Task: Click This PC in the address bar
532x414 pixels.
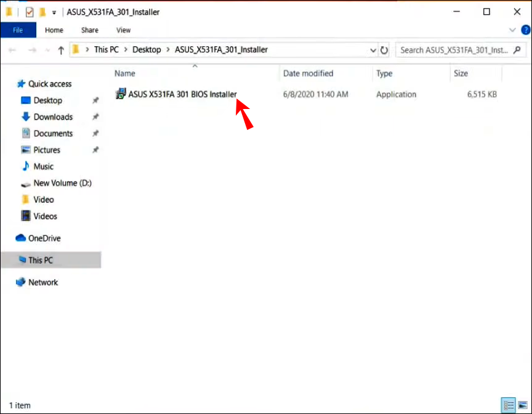Action: [x=106, y=50]
